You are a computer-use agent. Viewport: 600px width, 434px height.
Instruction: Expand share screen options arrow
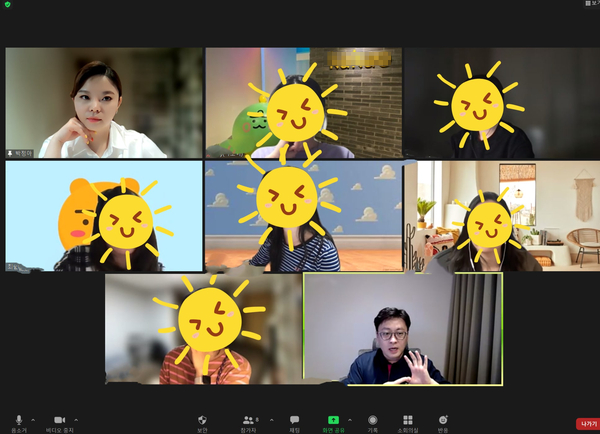click(350, 420)
